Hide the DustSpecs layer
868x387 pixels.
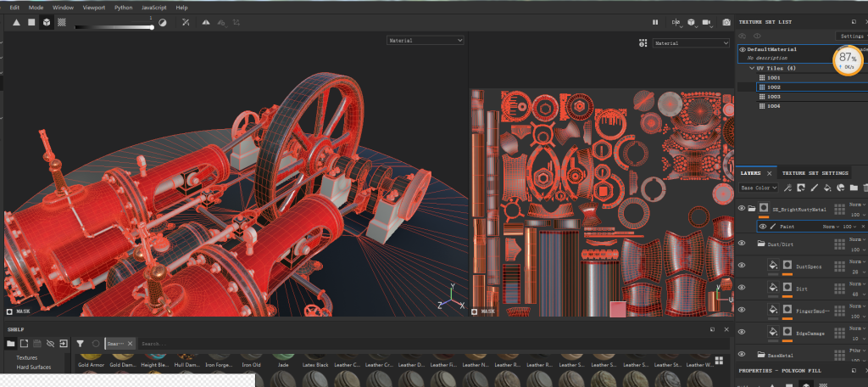click(x=742, y=266)
